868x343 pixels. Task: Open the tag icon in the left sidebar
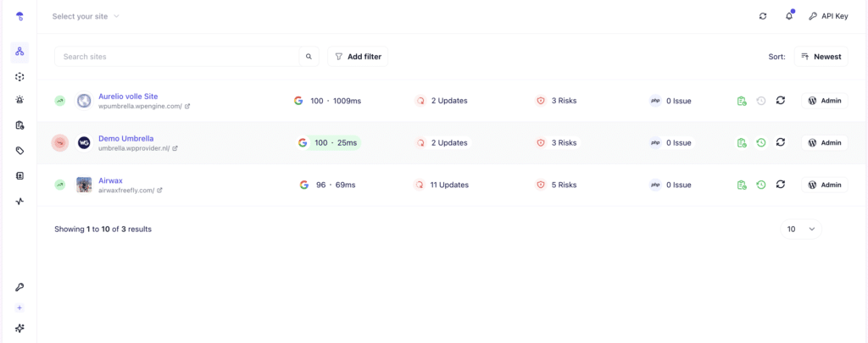[x=19, y=151]
